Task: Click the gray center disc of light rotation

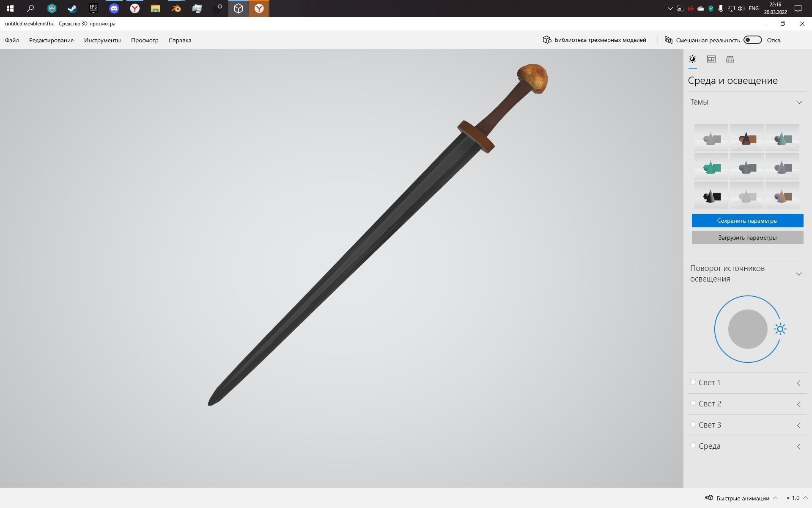Action: (x=748, y=329)
